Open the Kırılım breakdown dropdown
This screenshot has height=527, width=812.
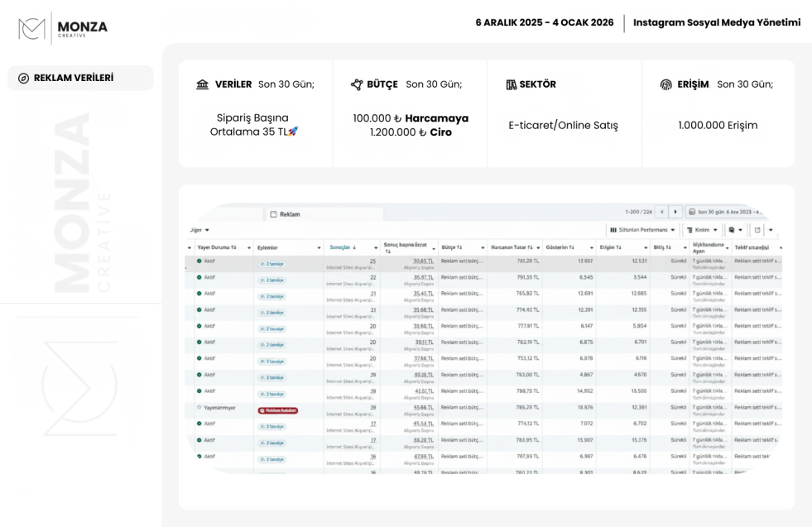click(x=702, y=230)
